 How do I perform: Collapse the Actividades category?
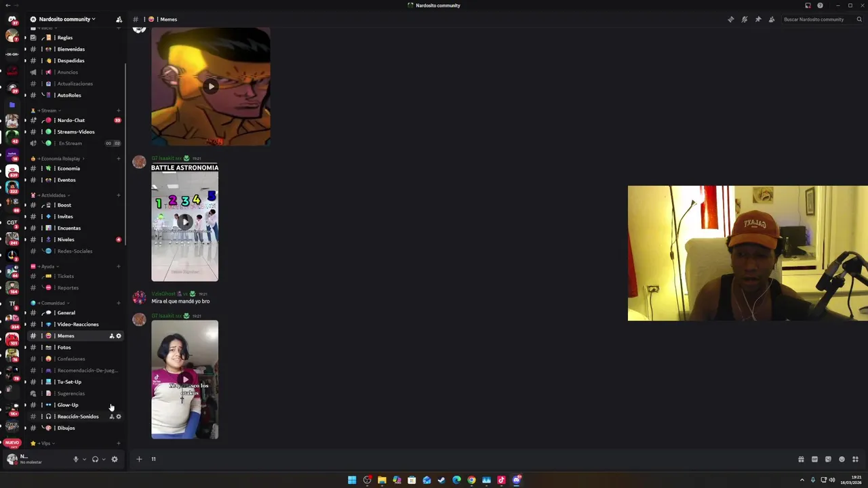click(x=50, y=195)
